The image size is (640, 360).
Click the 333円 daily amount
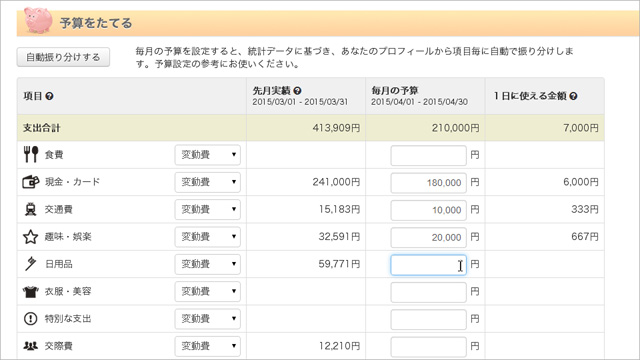[x=585, y=209]
